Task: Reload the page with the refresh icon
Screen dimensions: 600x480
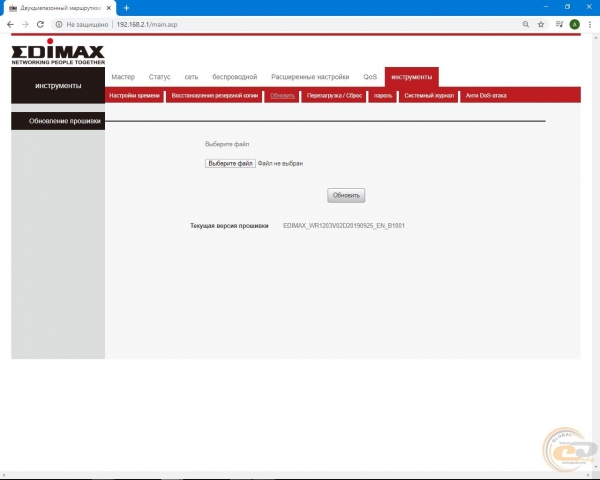Action: (x=40, y=24)
